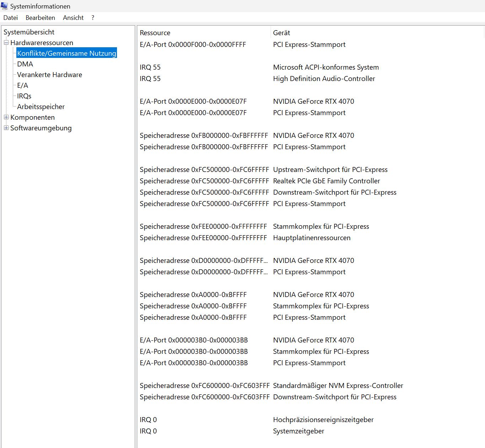Click the Gerät column header
The height and width of the screenshot is (448, 485).
click(x=378, y=33)
